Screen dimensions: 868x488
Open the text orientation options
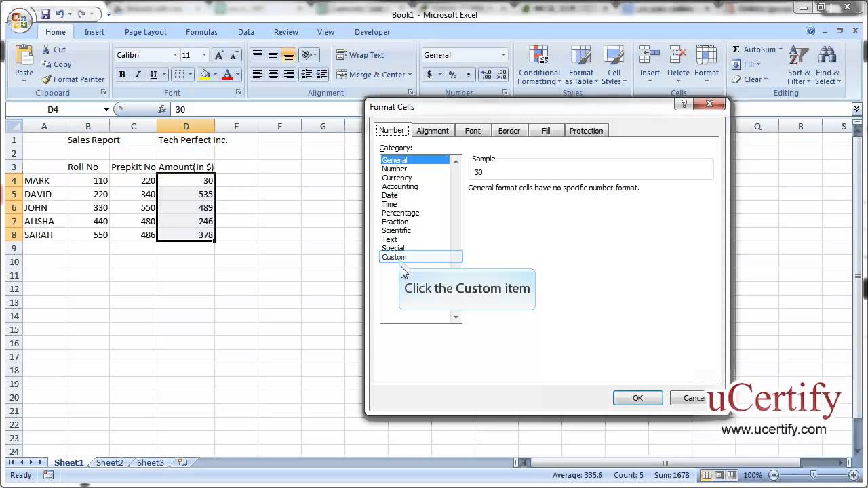[309, 55]
